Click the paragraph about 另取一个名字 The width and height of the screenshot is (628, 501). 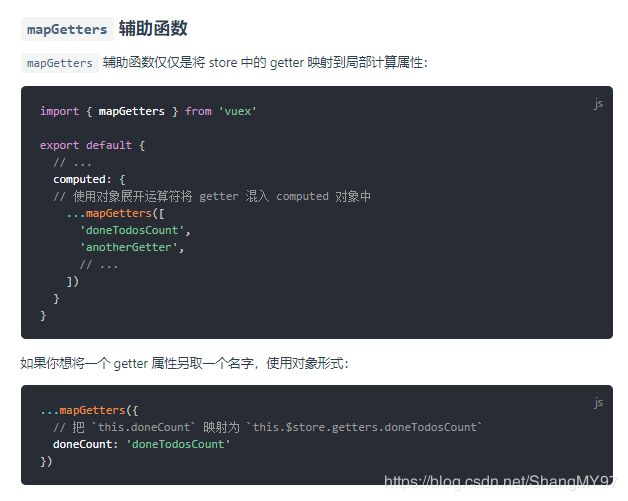coord(185,363)
